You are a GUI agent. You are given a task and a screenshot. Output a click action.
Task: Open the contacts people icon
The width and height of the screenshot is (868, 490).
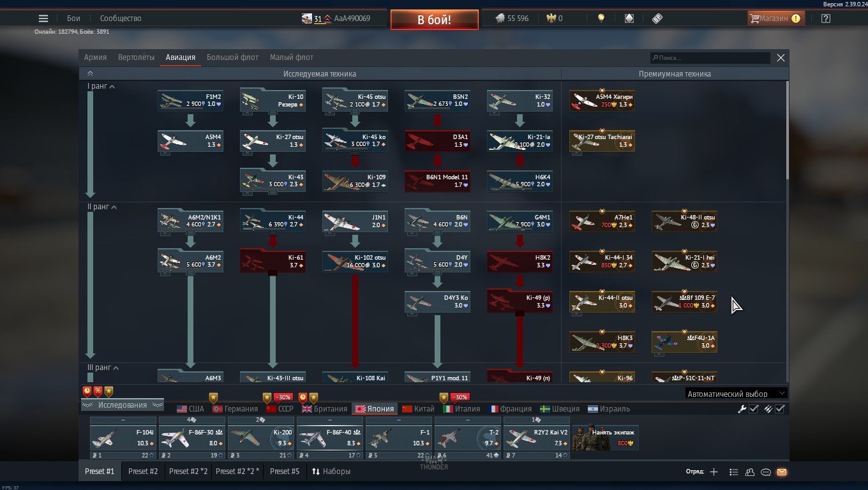750,472
